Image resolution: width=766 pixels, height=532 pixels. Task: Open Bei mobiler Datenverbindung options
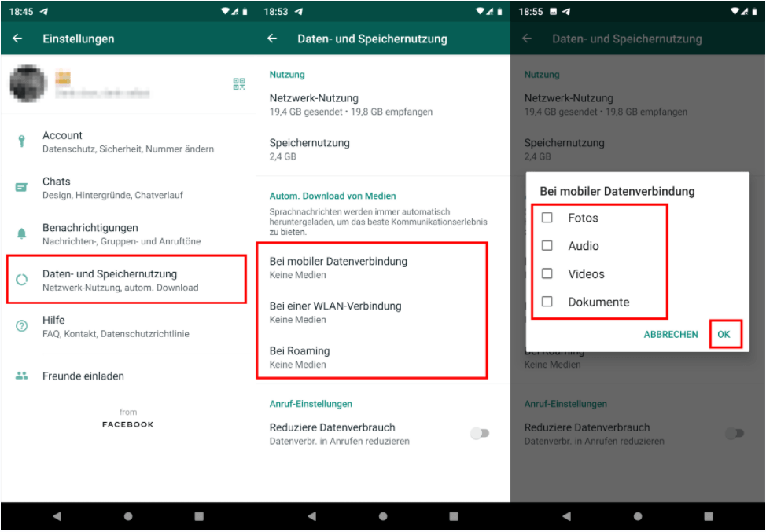338,267
